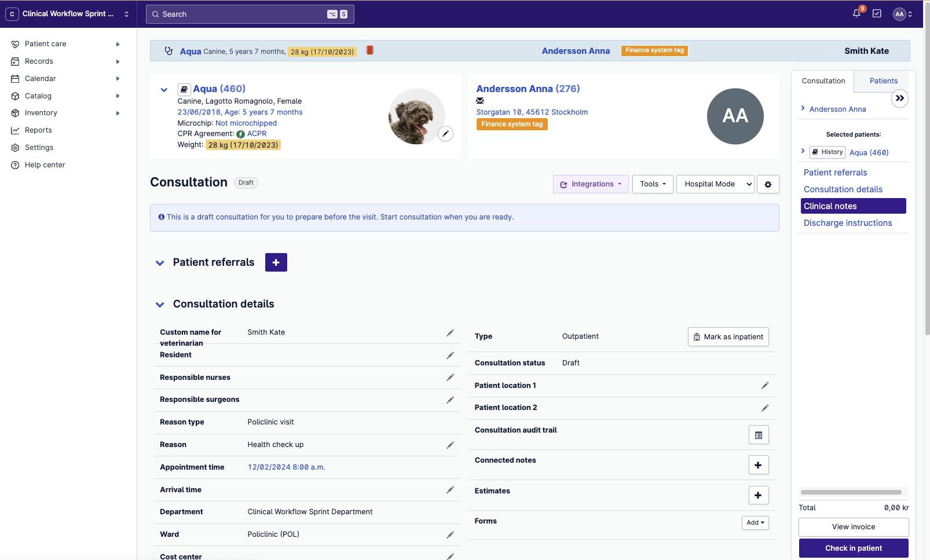930x560 pixels.
Task: Add a new patient referral
Action: pos(276,262)
